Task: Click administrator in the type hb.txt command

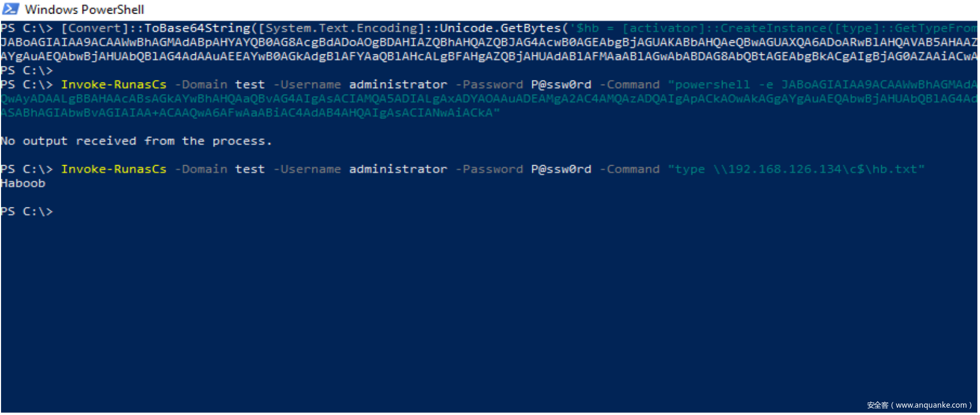Action: 398,169
